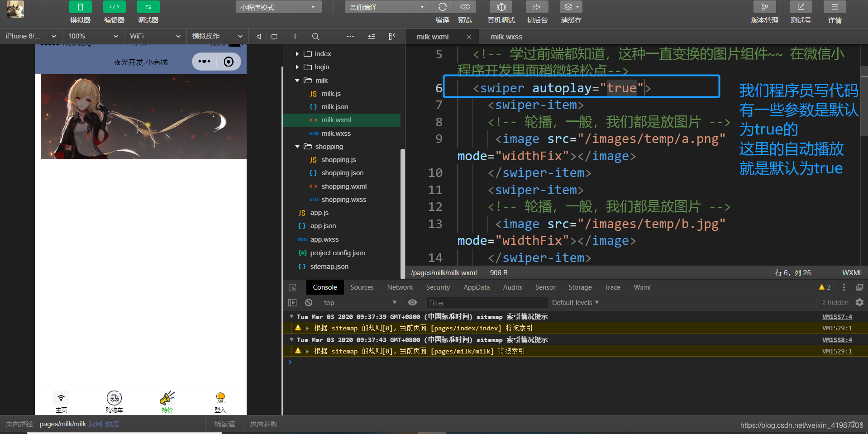Toggle the 调试器 debugger panel button
The height and width of the screenshot is (434, 868).
(x=148, y=7)
